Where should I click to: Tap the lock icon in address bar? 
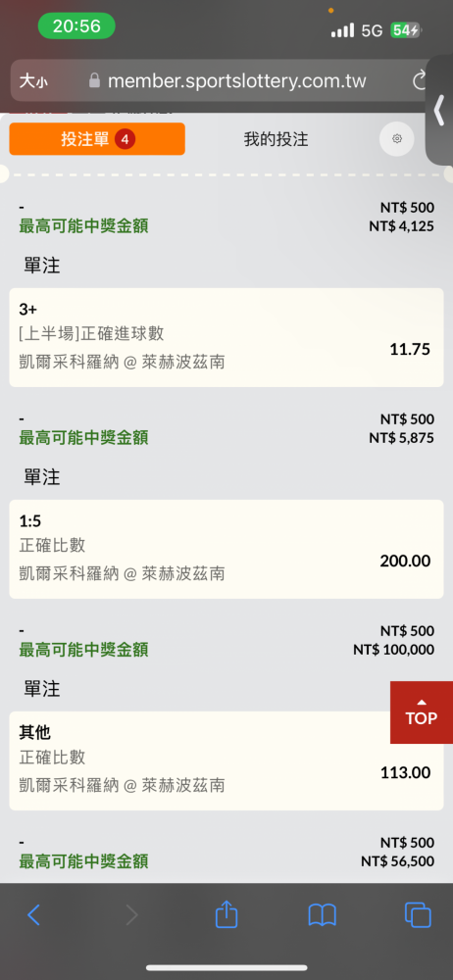pos(94,80)
